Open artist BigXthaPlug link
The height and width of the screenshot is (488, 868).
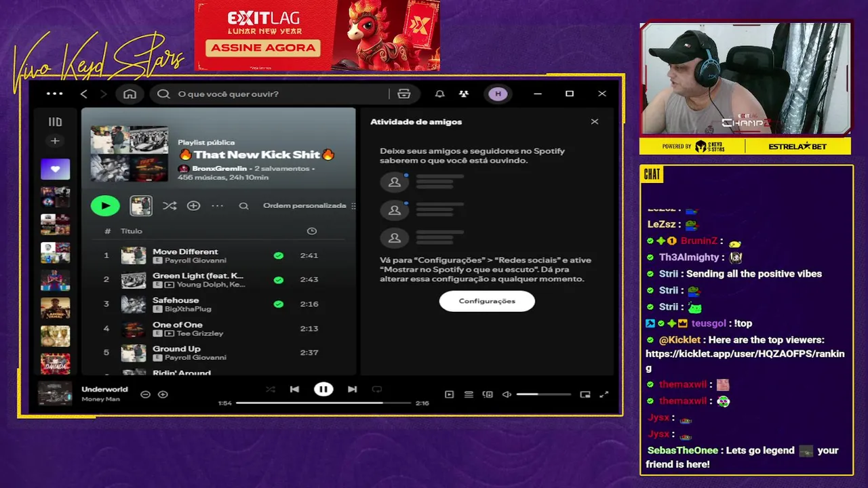coord(188,309)
